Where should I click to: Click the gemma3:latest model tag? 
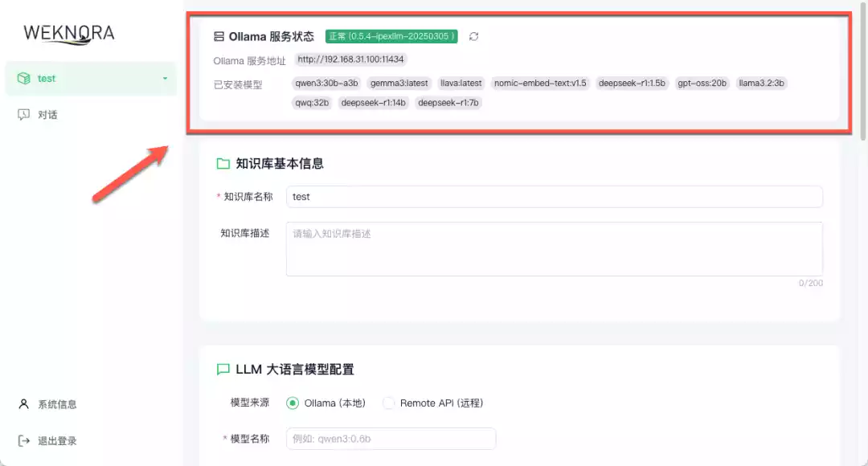click(400, 83)
